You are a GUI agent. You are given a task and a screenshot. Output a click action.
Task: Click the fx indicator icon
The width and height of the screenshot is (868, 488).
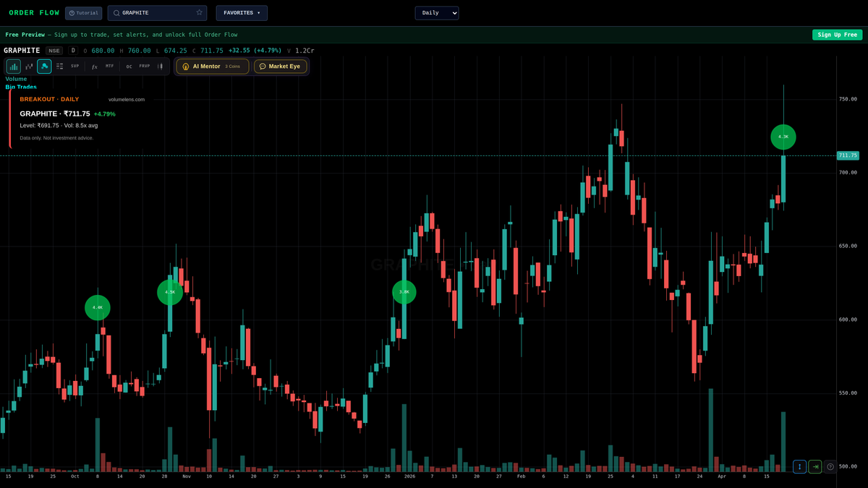click(x=94, y=66)
